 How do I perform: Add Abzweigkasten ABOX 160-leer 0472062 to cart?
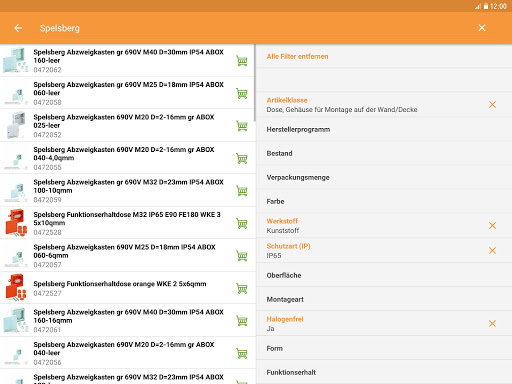point(242,61)
